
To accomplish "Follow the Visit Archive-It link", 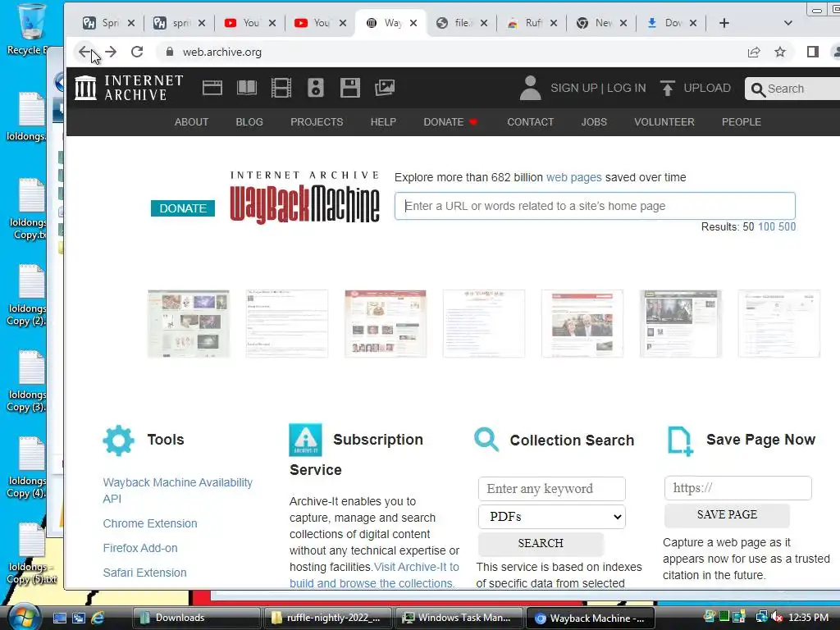I will [x=374, y=575].
